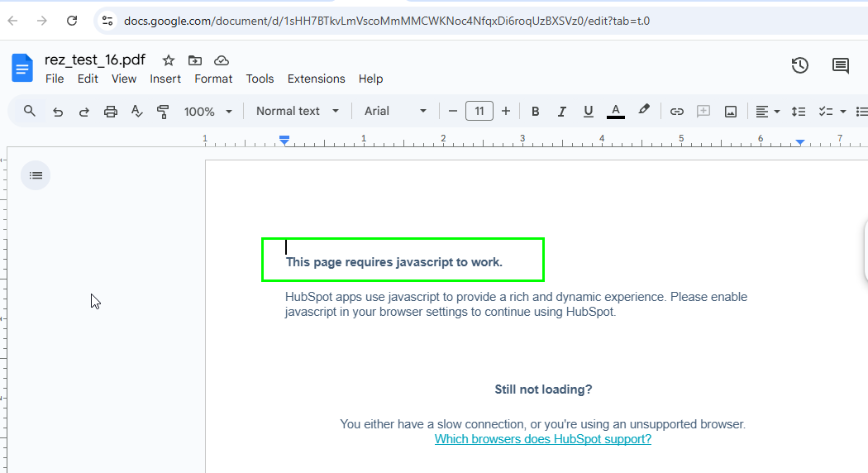Click the browser back arrow

(x=12, y=21)
